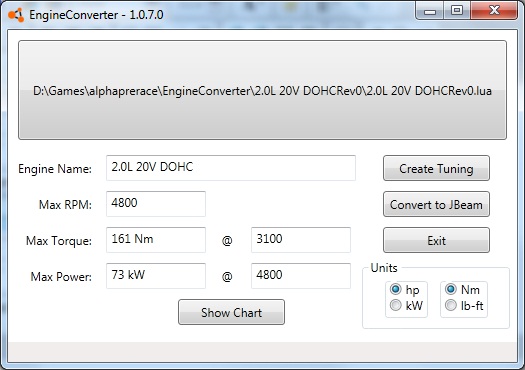Maximize the EngineConverter window

point(457,11)
